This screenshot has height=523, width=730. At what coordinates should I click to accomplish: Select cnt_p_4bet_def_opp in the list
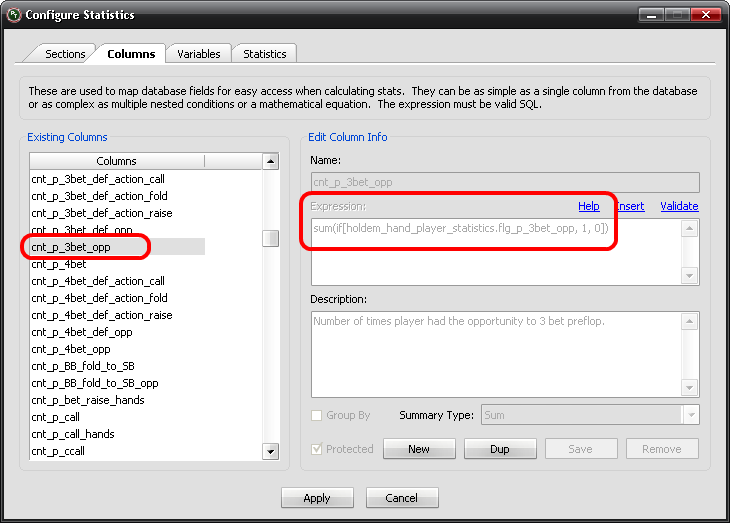click(82, 332)
